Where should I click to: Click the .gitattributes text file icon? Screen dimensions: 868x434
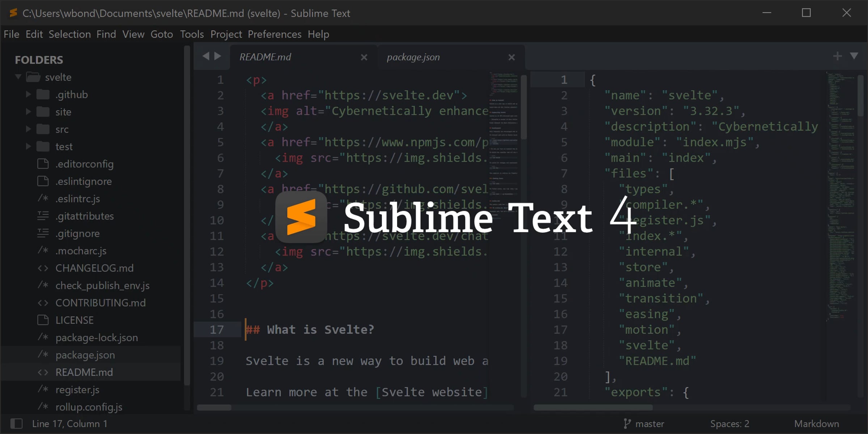43,216
